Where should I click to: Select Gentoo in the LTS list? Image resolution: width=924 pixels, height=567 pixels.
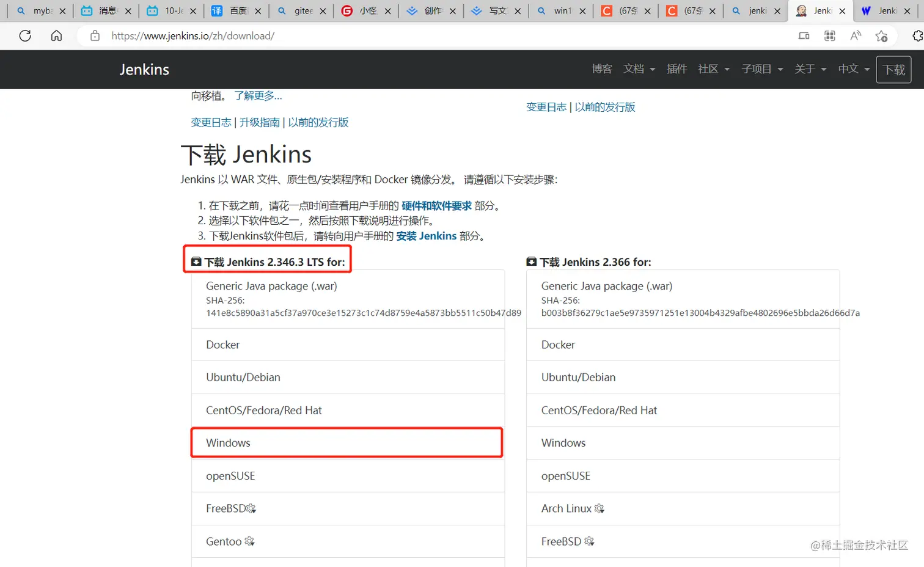(x=348, y=541)
